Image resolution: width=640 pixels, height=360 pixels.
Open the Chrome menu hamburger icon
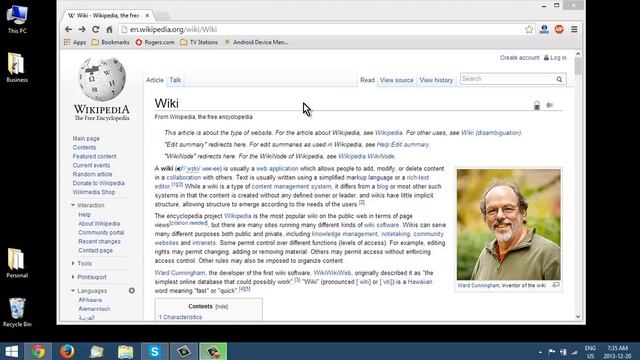point(574,29)
